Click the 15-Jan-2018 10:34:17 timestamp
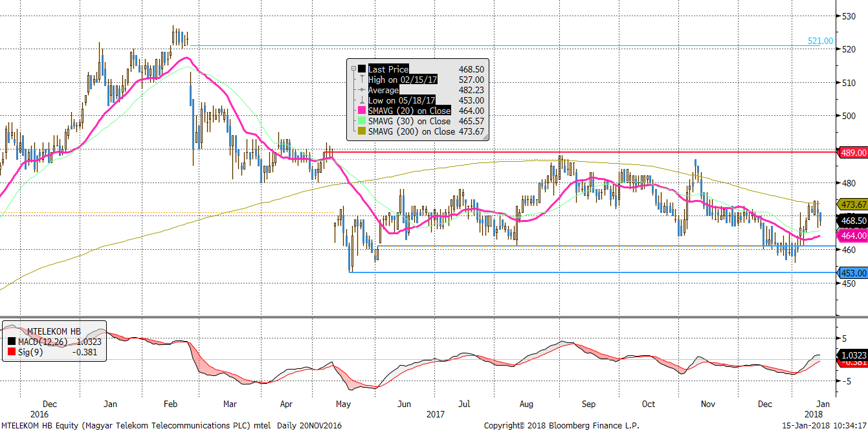This screenshot has width=868, height=431. click(x=825, y=425)
